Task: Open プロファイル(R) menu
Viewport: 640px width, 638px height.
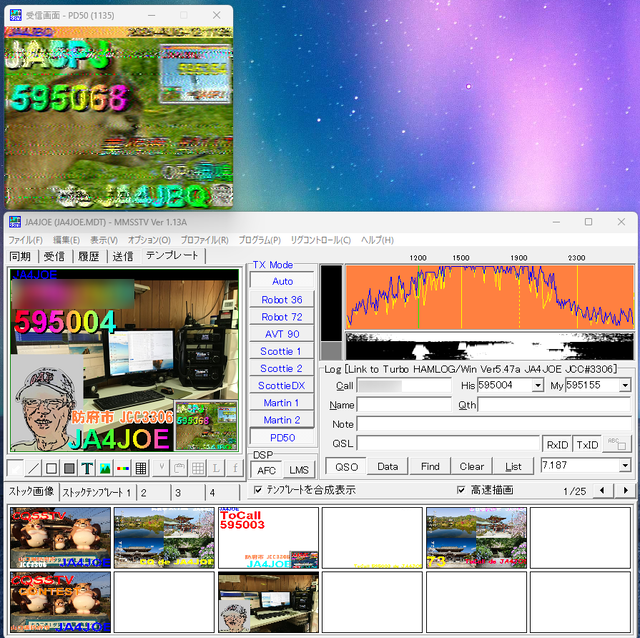Action: (x=204, y=240)
